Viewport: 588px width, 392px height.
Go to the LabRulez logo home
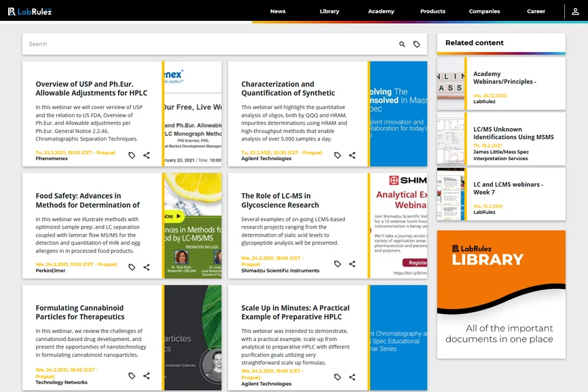[30, 12]
